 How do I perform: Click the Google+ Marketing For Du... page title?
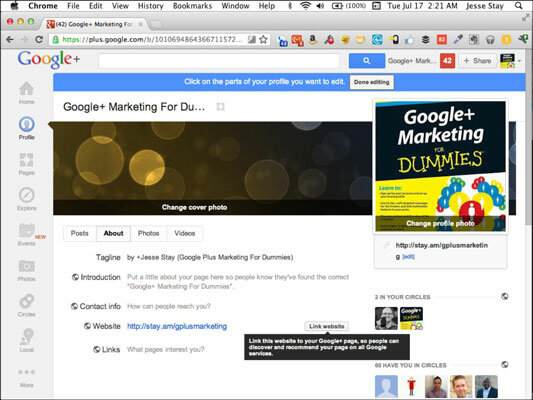134,107
